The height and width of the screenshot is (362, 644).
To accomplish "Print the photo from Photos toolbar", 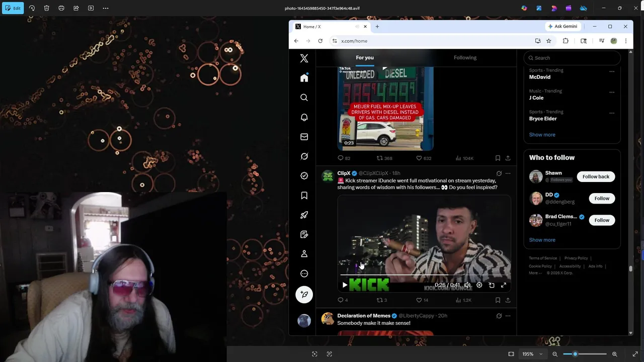I will click(x=61, y=8).
